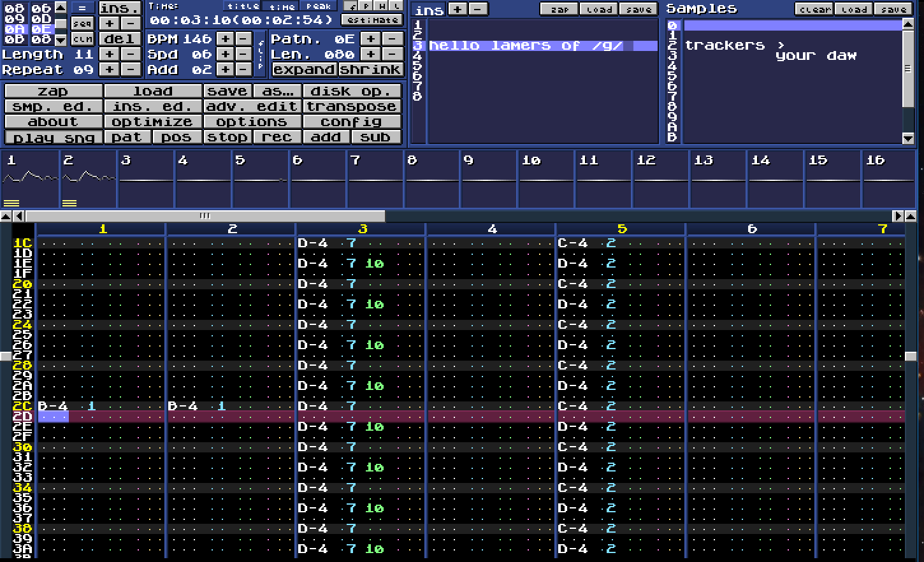Click the optimize button
Image resolution: width=924 pixels, height=562 pixels.
[x=153, y=122]
